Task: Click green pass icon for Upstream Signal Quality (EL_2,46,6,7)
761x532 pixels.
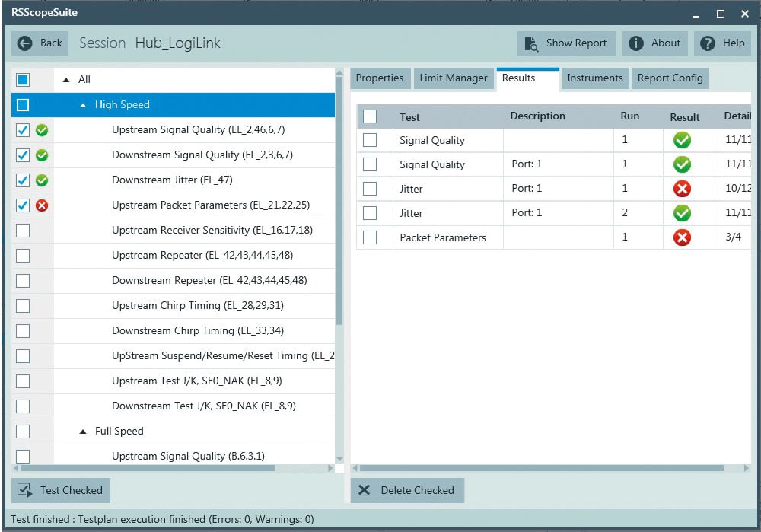Action: (x=42, y=130)
